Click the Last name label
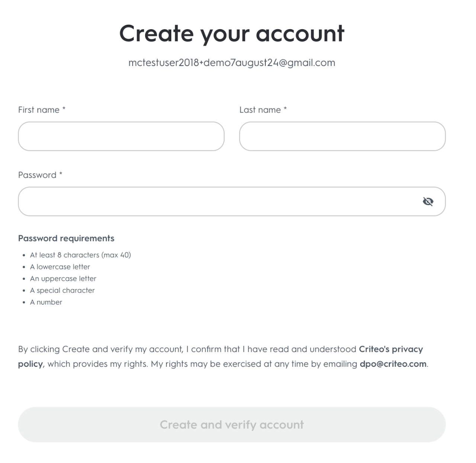Viewport: 476px width, 463px height. pyautogui.click(x=260, y=110)
